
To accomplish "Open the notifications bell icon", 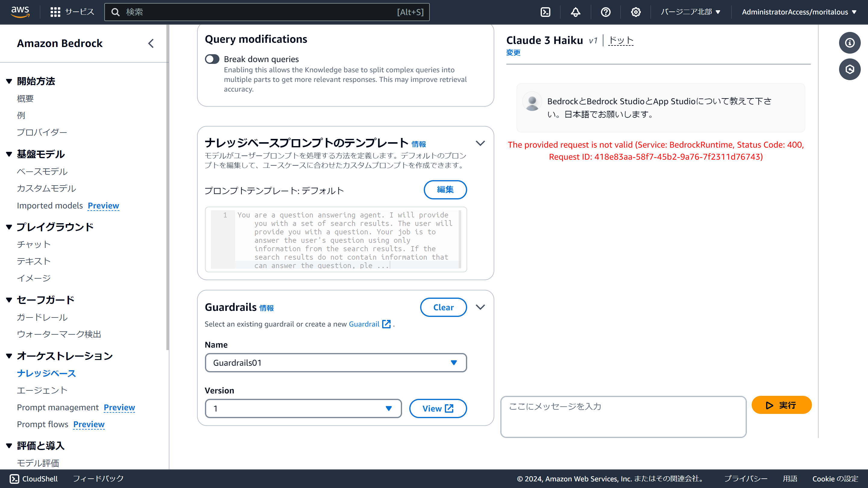I will (576, 12).
